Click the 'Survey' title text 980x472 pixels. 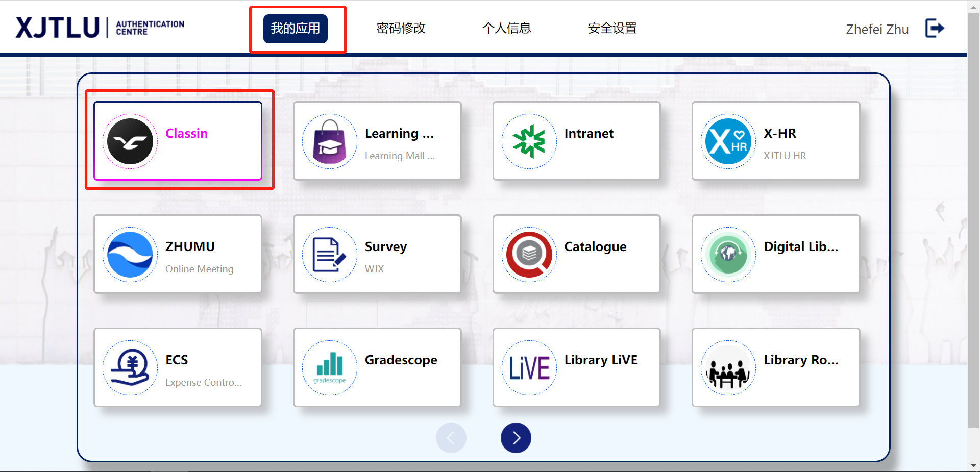(386, 246)
